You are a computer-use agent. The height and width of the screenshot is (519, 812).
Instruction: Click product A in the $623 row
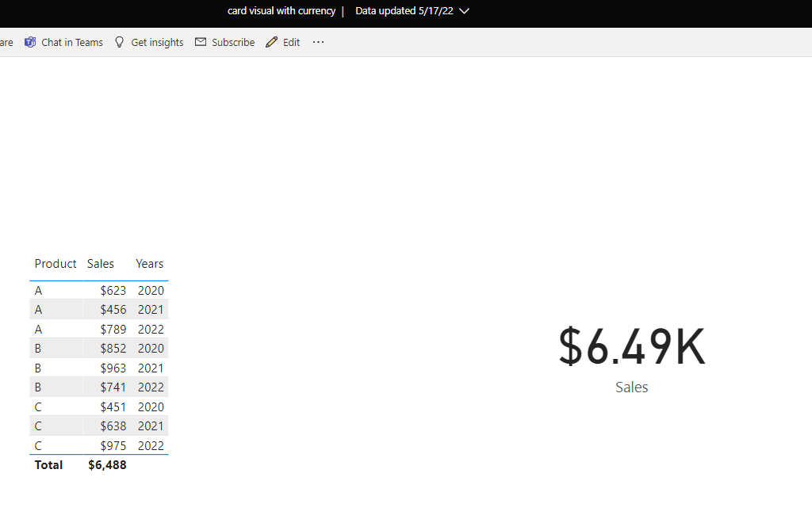(x=38, y=291)
